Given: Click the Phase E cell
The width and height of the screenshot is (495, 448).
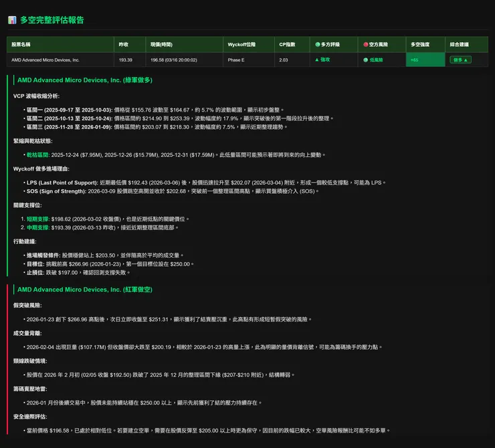Looking at the screenshot, I should (x=249, y=60).
